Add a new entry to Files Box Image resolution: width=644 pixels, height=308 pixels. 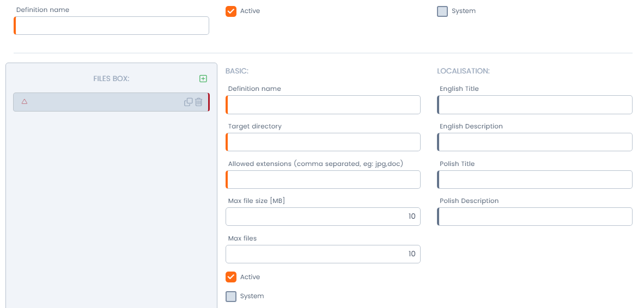pos(203,79)
